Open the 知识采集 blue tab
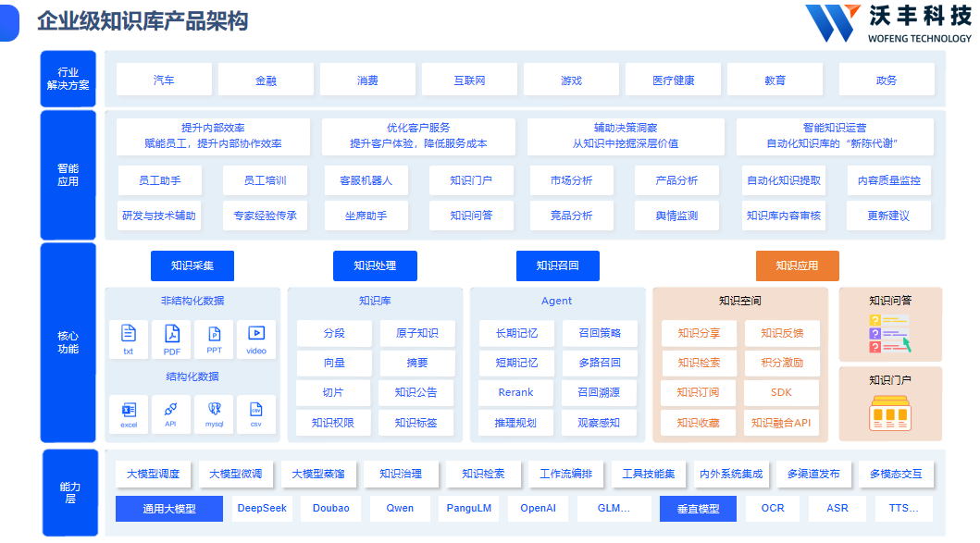The image size is (980, 543). tap(192, 265)
